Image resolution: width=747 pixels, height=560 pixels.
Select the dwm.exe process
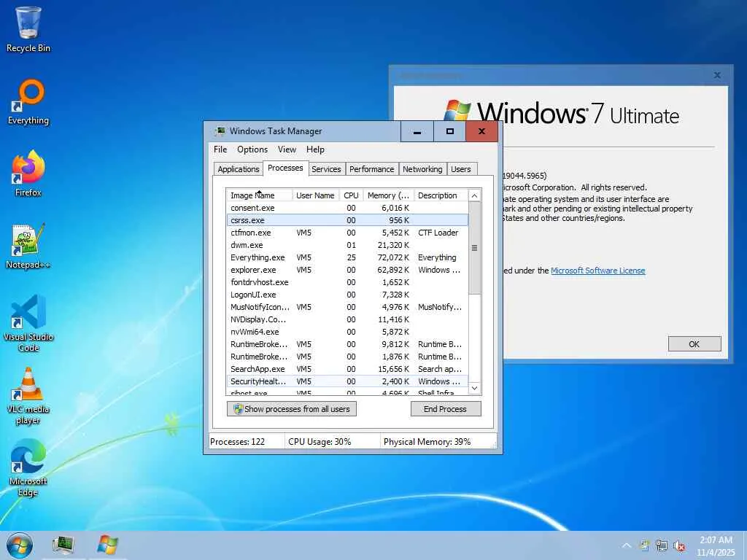[347, 245]
